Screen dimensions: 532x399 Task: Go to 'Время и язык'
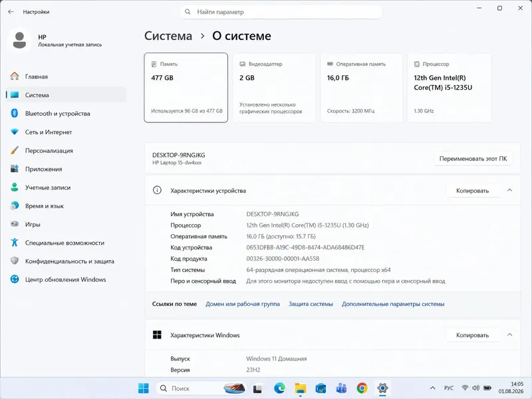click(66, 206)
